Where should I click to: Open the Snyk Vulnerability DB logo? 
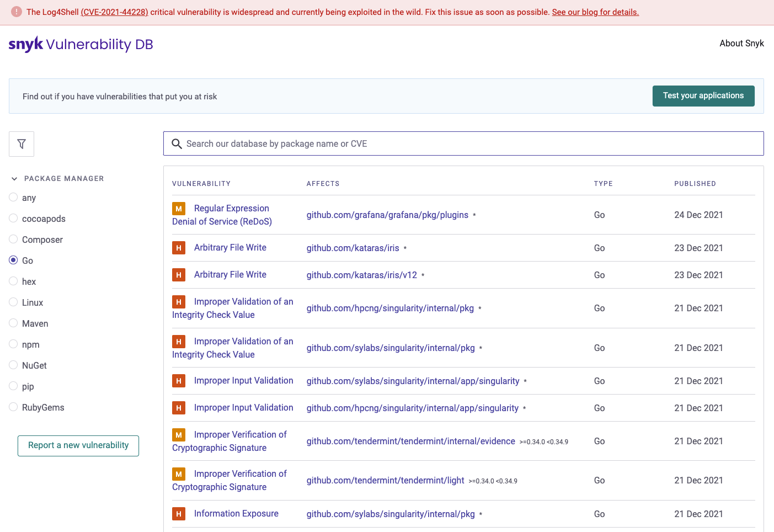(81, 44)
